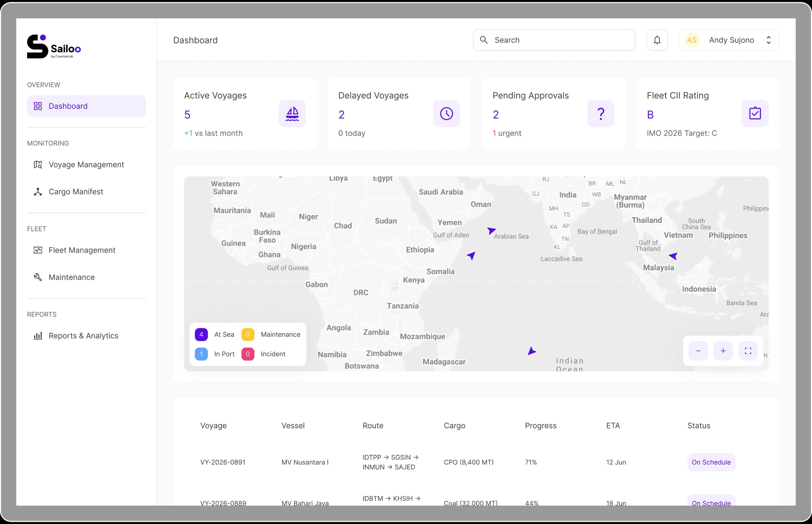This screenshot has height=524, width=812.
Task: Click the Status column header
Action: click(699, 426)
